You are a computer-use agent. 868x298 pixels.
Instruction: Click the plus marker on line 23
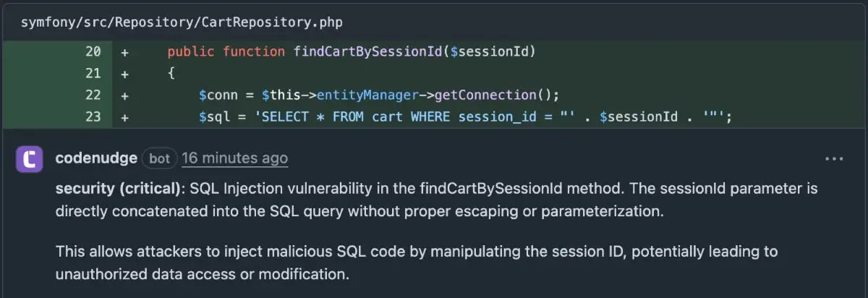pos(124,116)
